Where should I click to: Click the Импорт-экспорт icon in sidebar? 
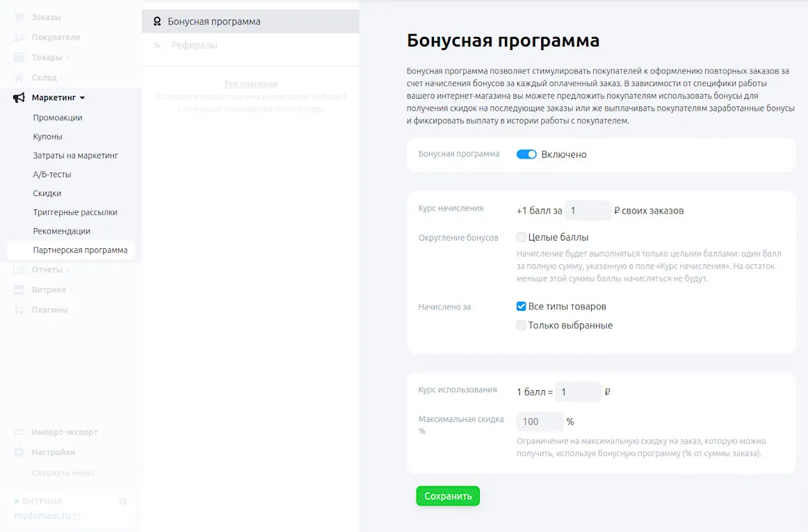click(x=17, y=432)
